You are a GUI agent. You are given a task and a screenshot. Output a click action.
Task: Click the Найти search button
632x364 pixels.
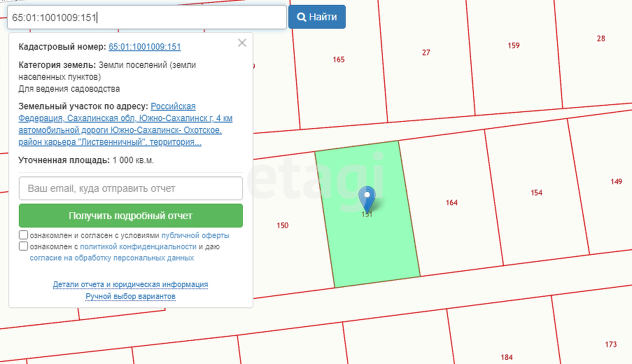coord(317,17)
